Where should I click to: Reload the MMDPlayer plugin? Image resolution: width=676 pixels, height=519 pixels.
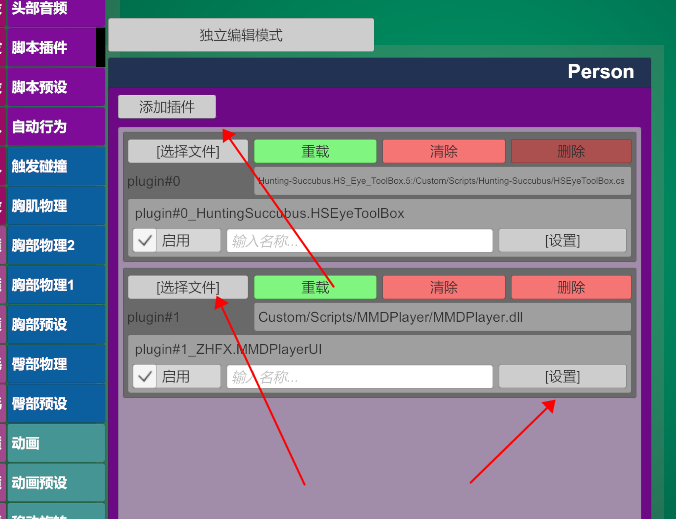[315, 287]
